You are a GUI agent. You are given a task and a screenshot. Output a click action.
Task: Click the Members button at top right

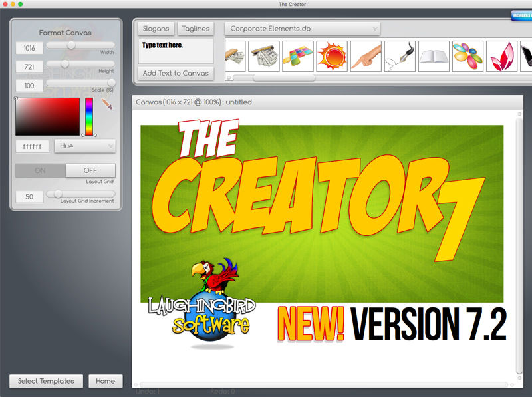pyautogui.click(x=521, y=15)
